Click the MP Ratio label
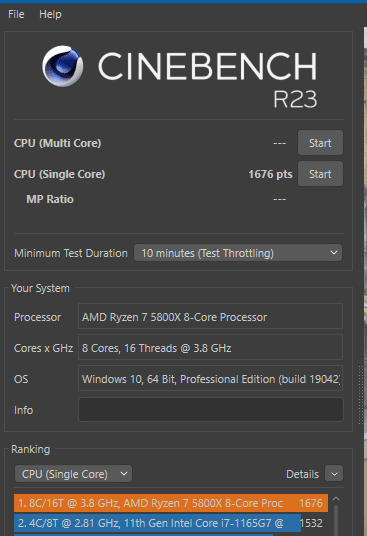367x536 pixels. tap(50, 199)
